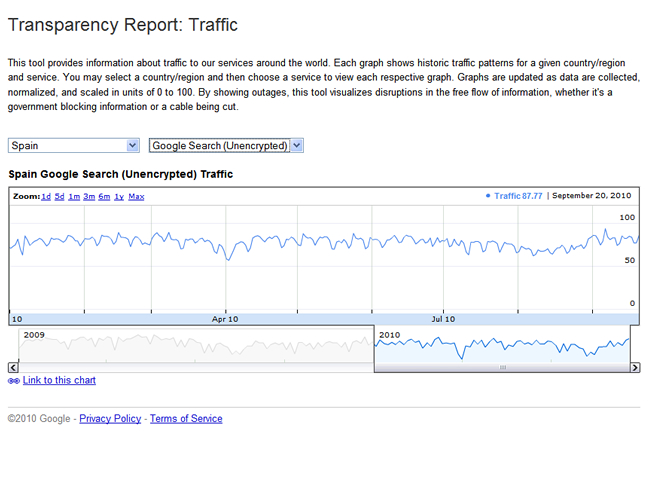Click the Jul 10 axis label
Screen dimensions: 668x492
point(443,319)
